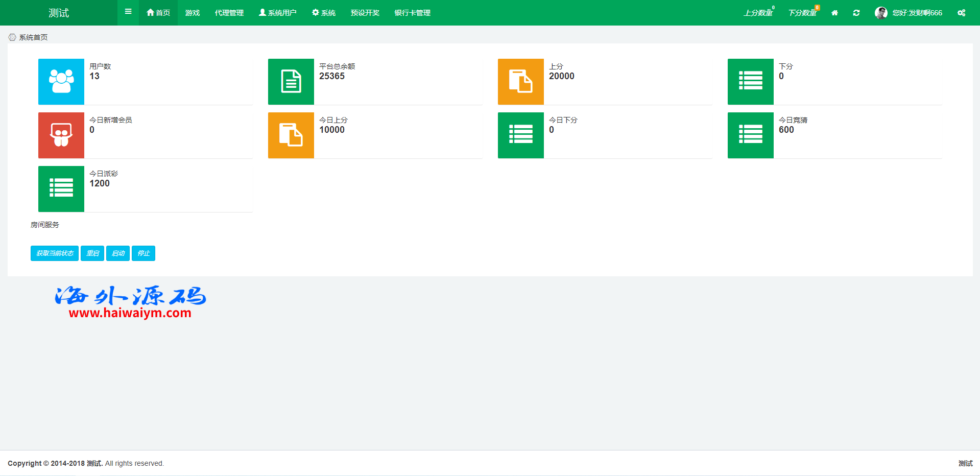Open the 游戏 menu

click(x=193, y=13)
